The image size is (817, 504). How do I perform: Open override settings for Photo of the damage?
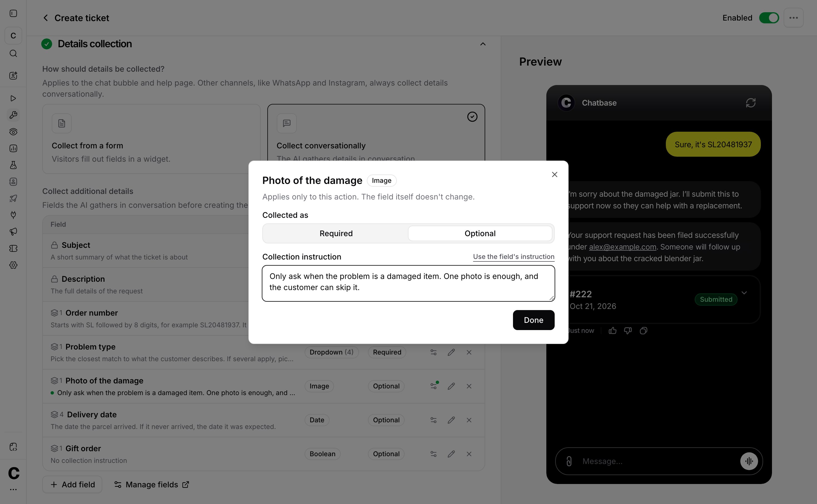[433, 386]
